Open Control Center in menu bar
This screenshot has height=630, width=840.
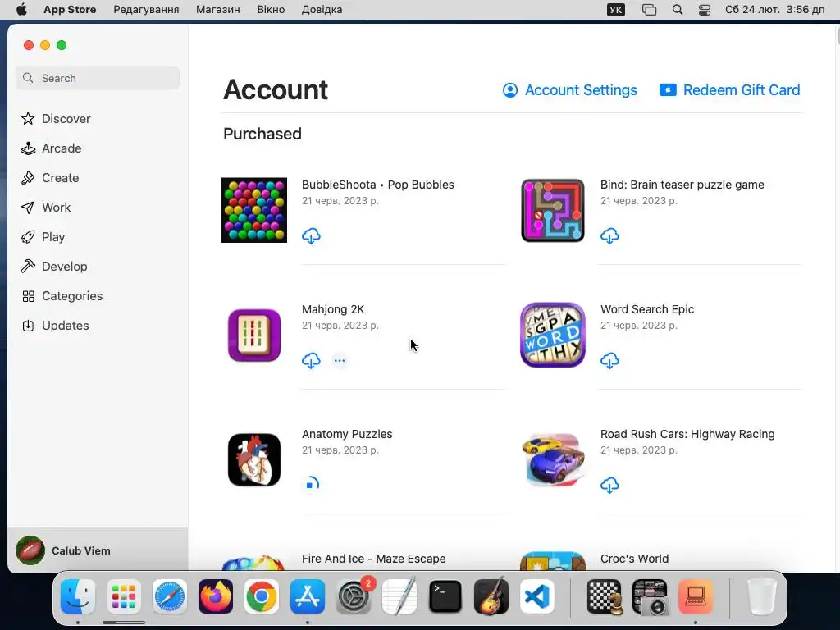(705, 10)
